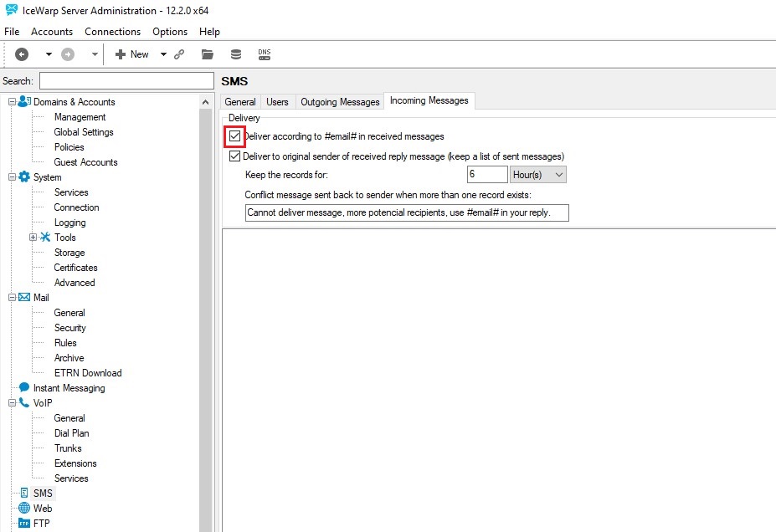Switch to the Outgoing Messages tab
The height and width of the screenshot is (532, 776).
point(340,102)
